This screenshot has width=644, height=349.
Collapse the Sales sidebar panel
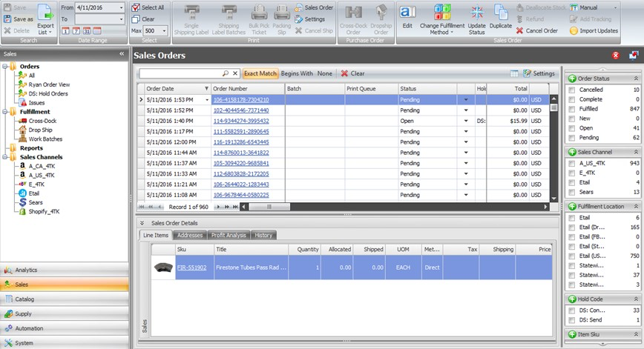[122, 54]
